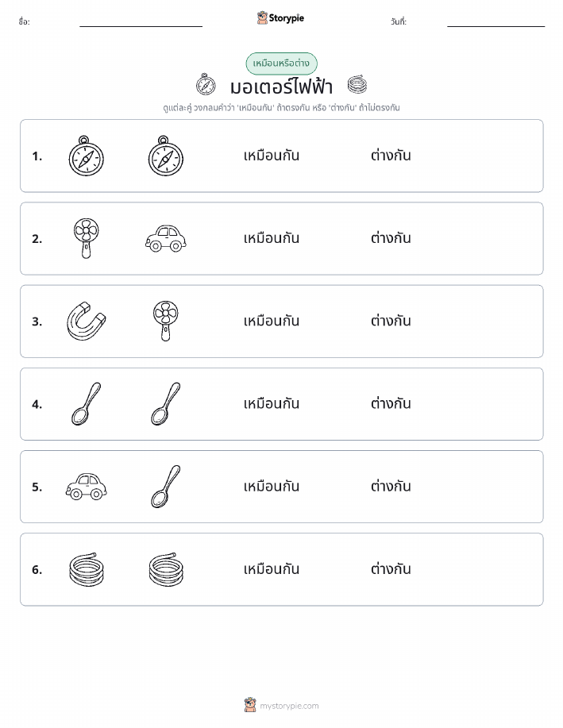
Task: Click the second compass in row 1
Action: pos(166,156)
